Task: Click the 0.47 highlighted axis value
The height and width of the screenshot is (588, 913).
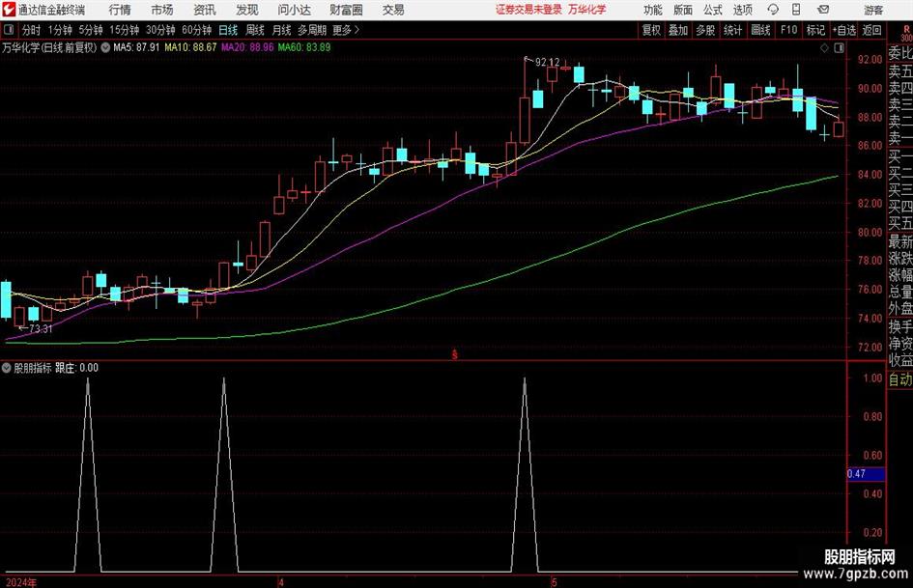Action: 866,474
